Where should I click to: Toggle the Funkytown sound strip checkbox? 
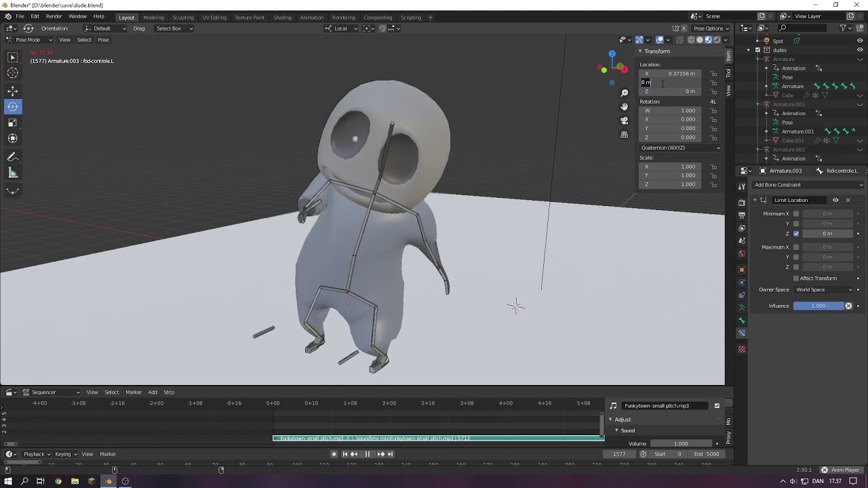(x=717, y=406)
